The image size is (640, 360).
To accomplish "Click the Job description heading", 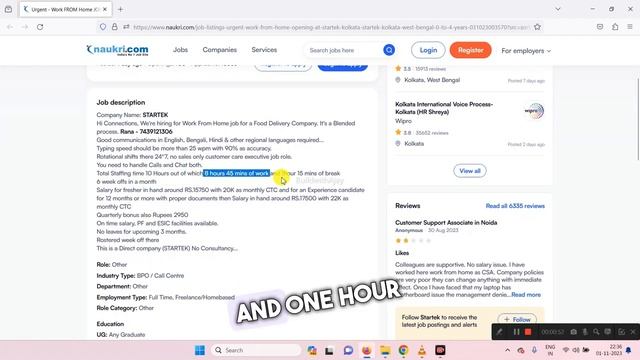I will (121, 102).
